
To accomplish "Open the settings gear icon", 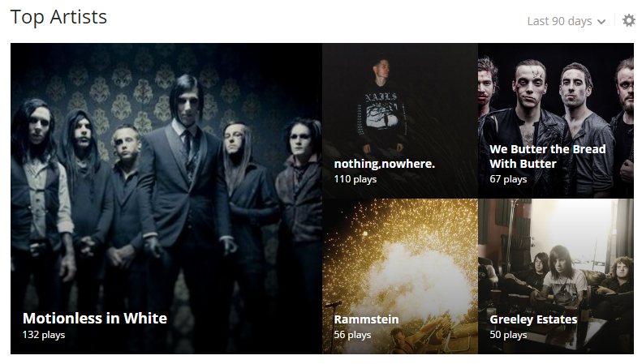I will tap(628, 20).
